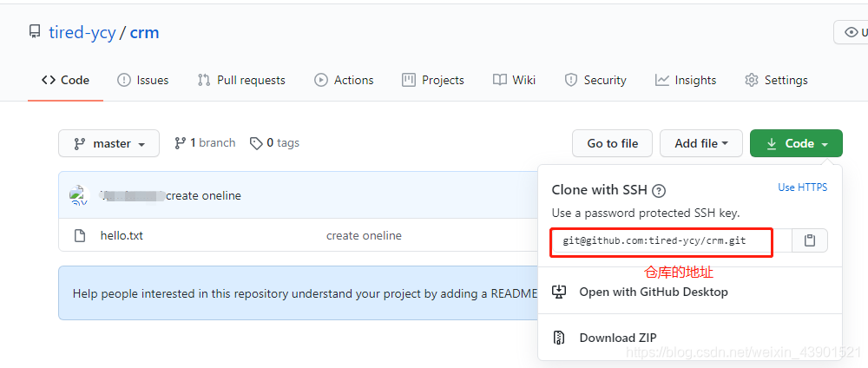
Task: Open hello.txt's create oneline commit message
Action: [x=364, y=235]
